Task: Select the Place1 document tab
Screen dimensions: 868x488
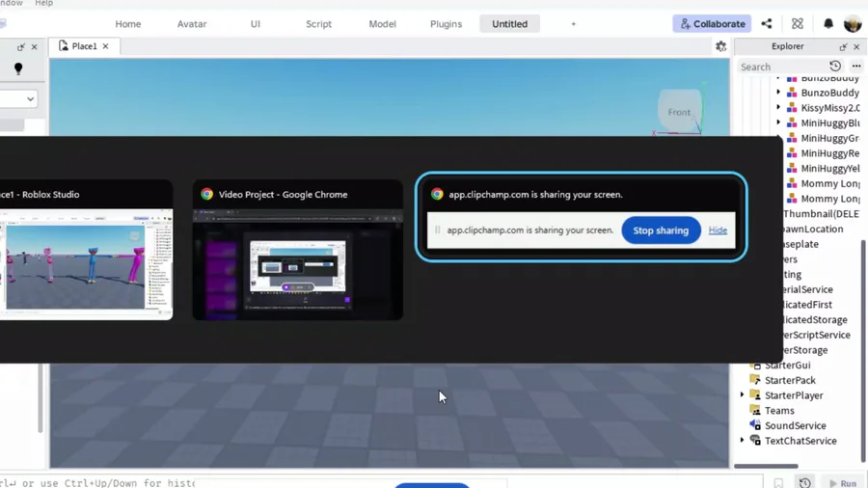Action: (84, 46)
